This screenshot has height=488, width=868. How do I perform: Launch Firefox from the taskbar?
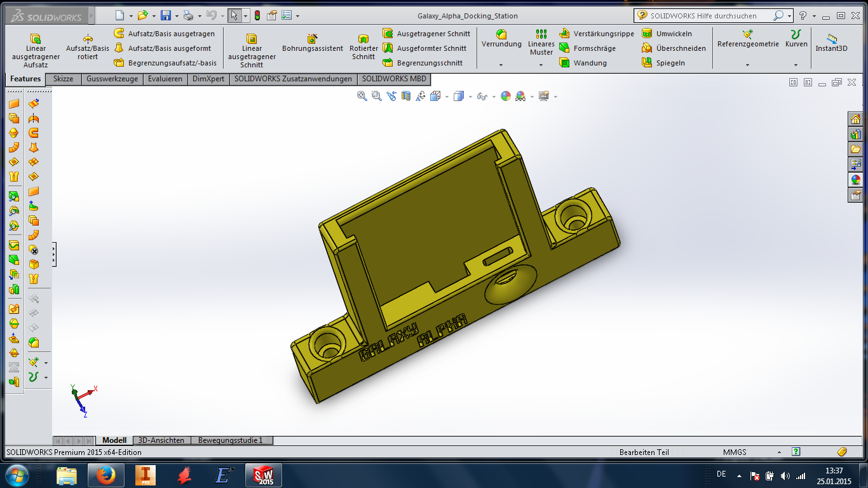point(105,475)
